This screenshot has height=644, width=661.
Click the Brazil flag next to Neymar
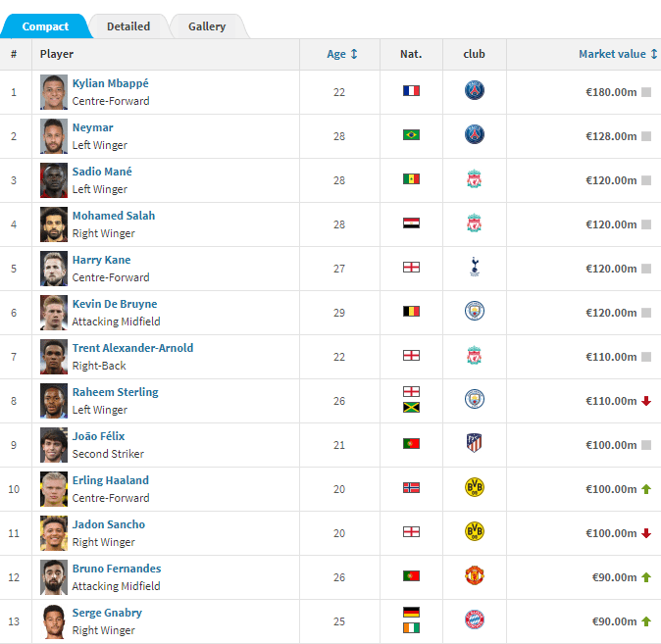(411, 135)
